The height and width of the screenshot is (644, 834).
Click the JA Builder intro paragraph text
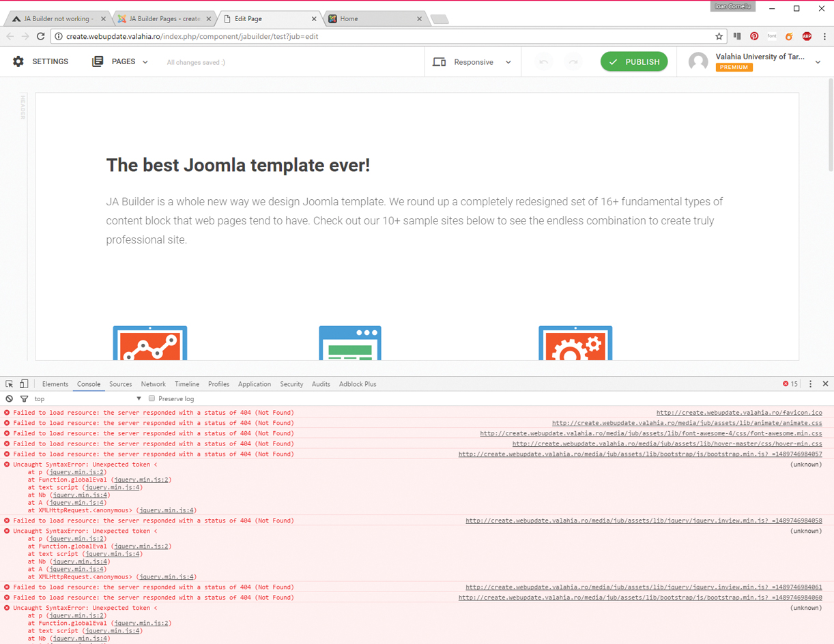pyautogui.click(x=414, y=220)
